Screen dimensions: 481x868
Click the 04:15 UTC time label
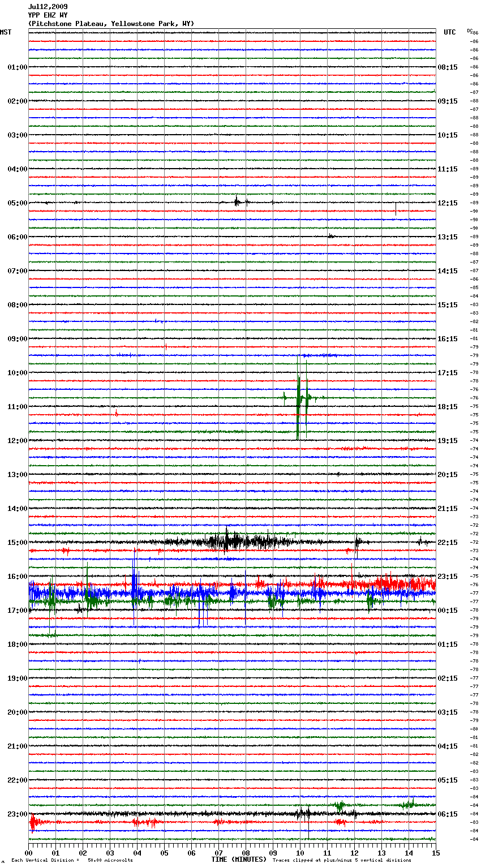click(x=448, y=746)
